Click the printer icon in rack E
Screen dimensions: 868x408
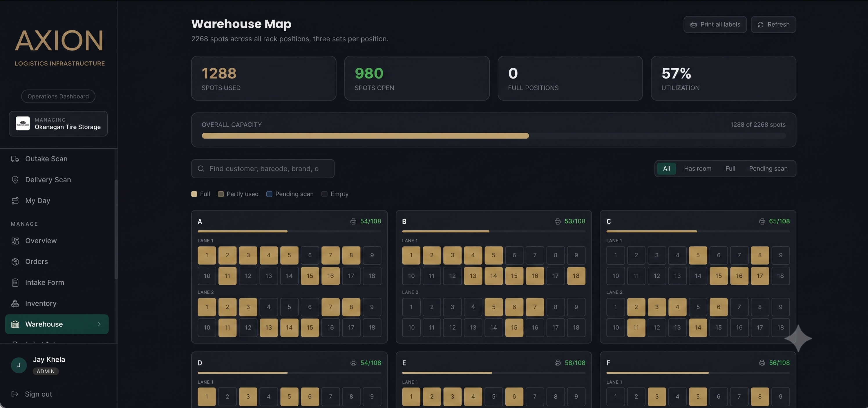click(557, 363)
